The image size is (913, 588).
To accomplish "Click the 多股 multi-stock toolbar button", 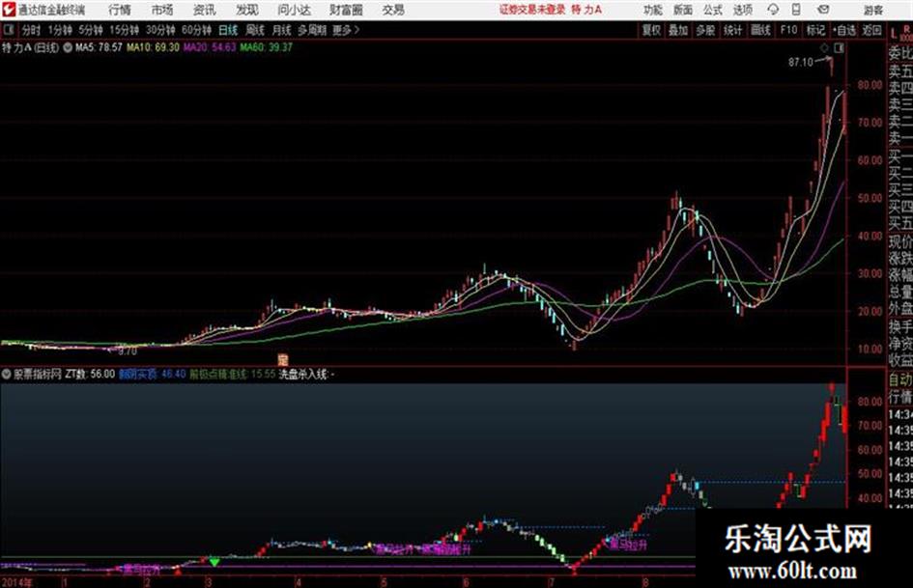I will 705,30.
